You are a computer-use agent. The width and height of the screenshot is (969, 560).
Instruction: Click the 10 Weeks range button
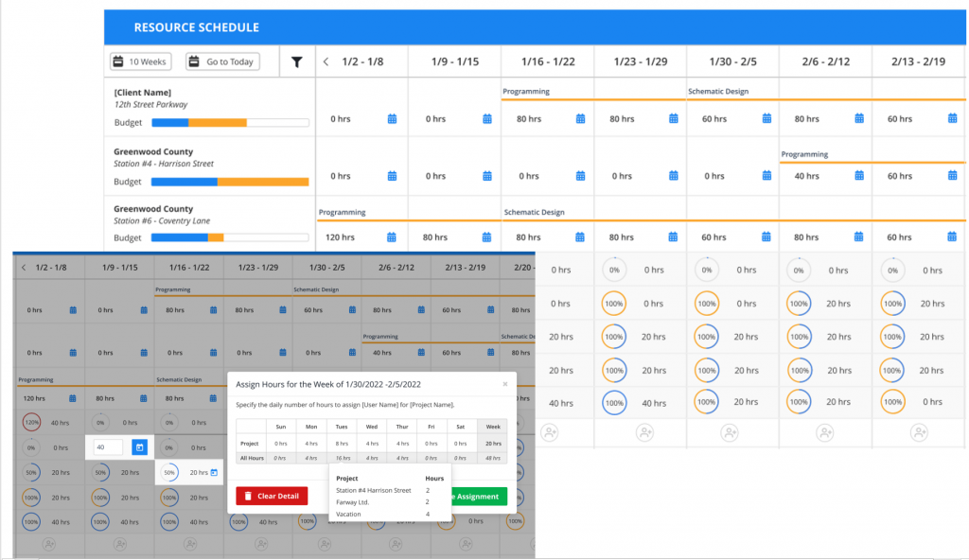pos(140,61)
